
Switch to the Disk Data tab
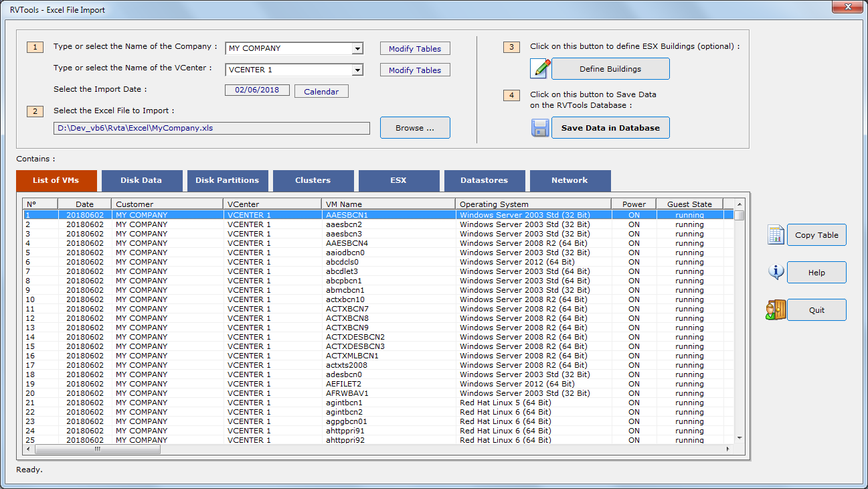pos(141,180)
